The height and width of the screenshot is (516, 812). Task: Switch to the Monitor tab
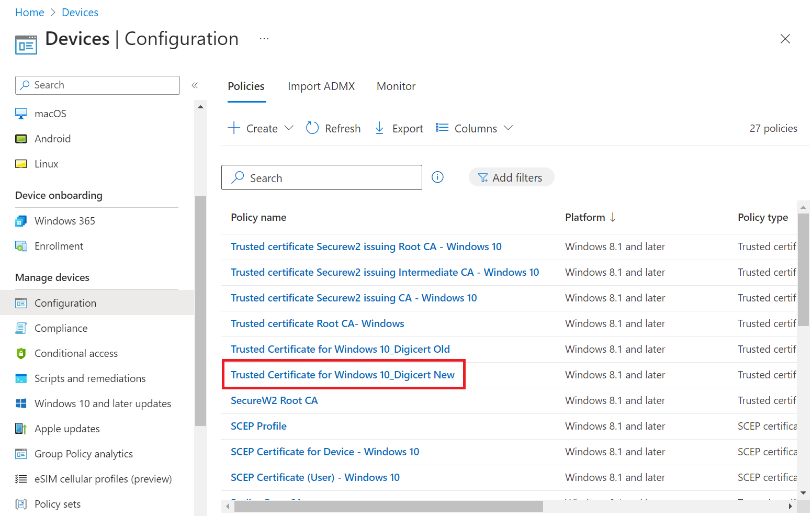click(396, 86)
